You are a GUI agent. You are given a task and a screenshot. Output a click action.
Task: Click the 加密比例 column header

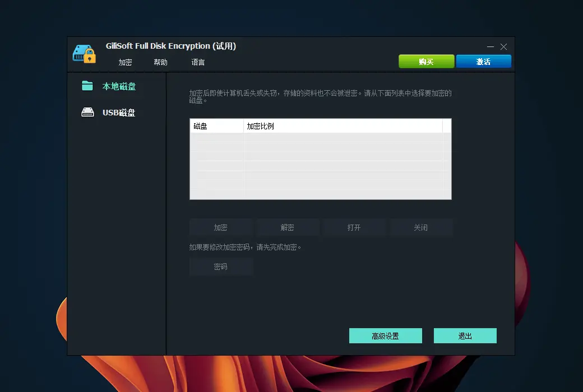point(343,126)
